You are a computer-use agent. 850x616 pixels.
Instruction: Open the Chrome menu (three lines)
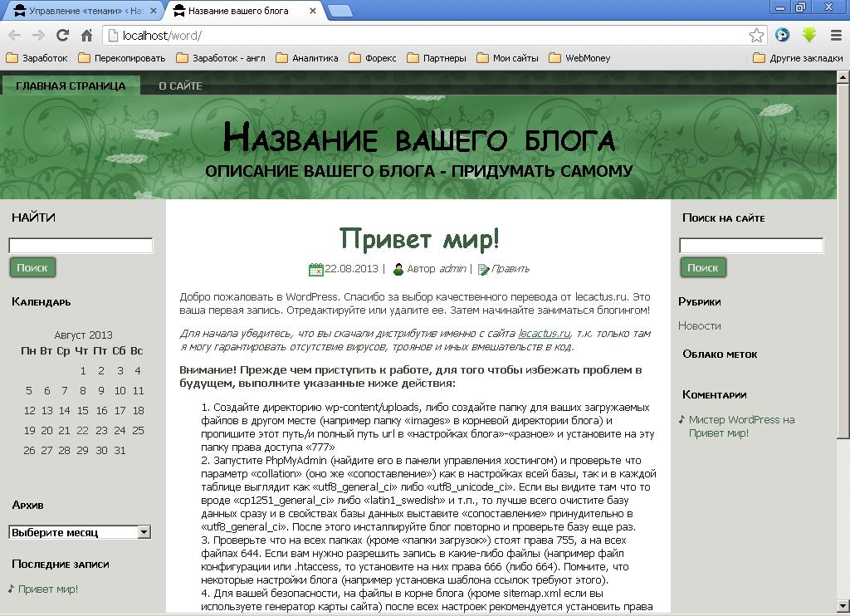tap(836, 36)
